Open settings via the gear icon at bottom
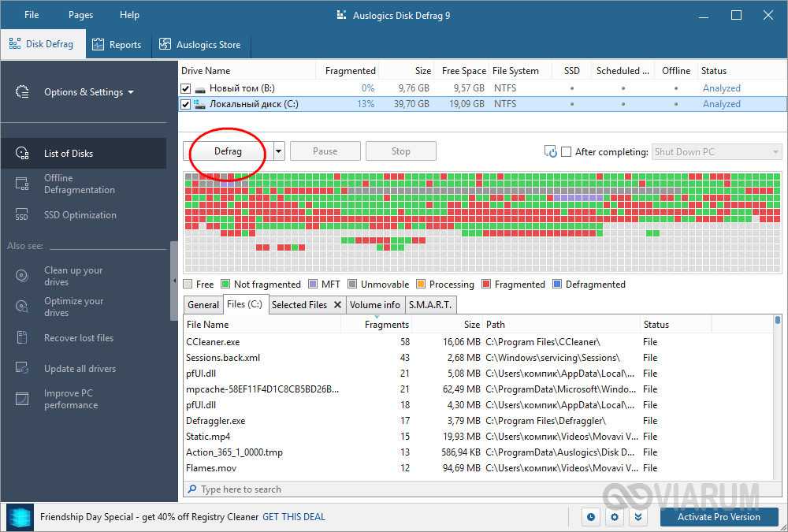This screenshot has width=788, height=532. click(615, 517)
